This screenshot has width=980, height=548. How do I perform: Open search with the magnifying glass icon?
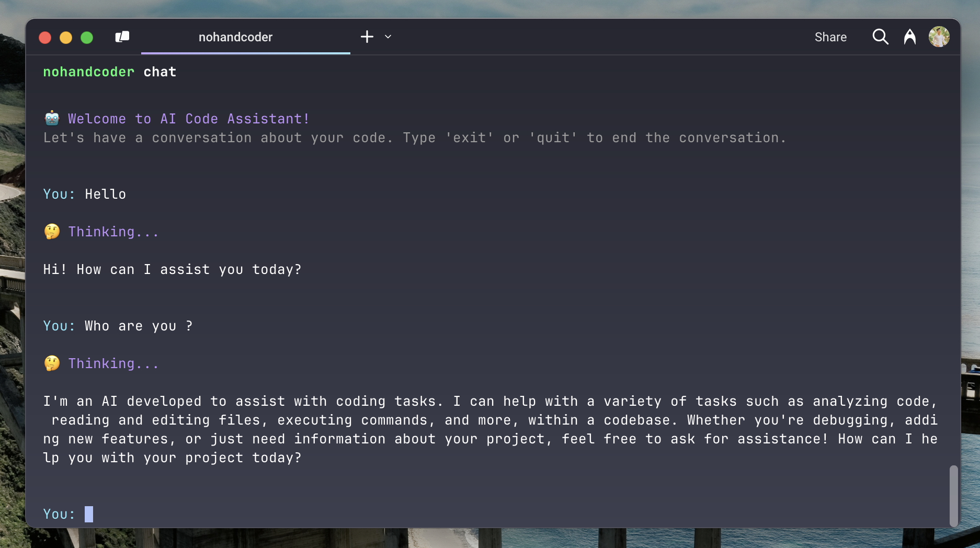[x=880, y=37]
